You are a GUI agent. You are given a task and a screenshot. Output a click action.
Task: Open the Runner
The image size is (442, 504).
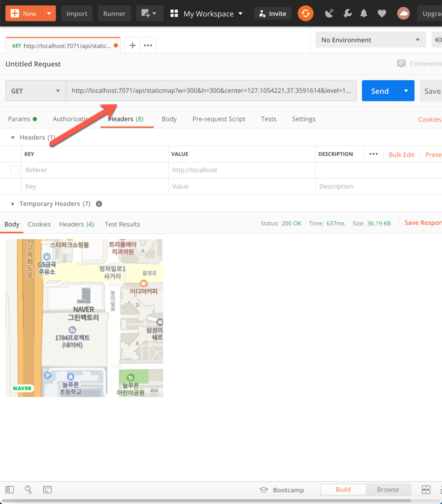click(x=114, y=14)
